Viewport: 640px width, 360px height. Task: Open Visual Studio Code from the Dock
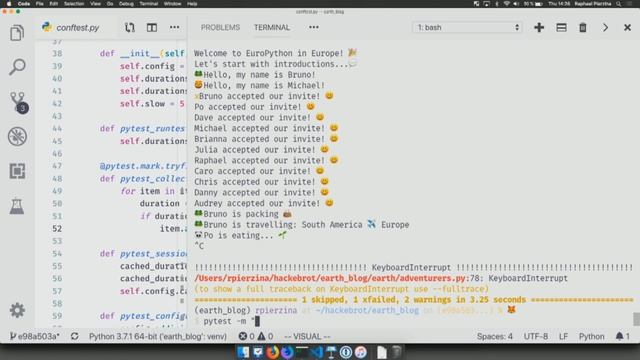click(317, 352)
